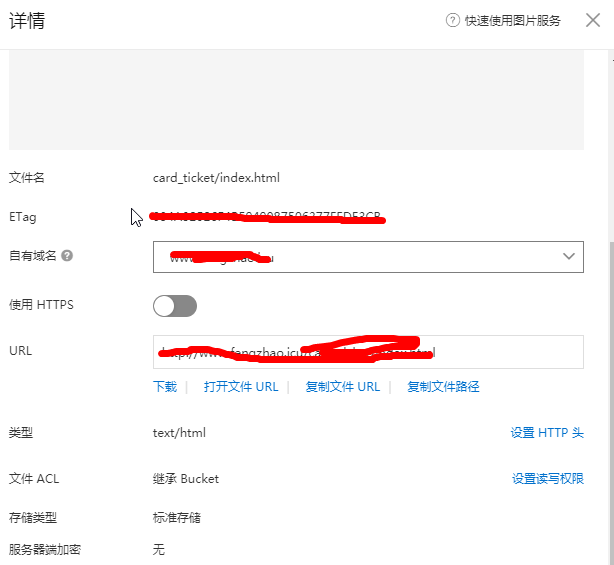
Task: Click the 下载 link
Action: tap(165, 387)
